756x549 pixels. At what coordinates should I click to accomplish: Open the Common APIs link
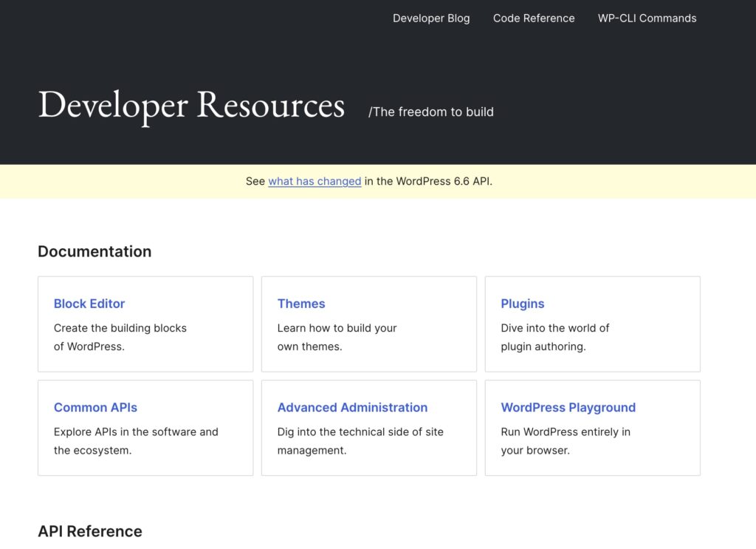(x=95, y=407)
